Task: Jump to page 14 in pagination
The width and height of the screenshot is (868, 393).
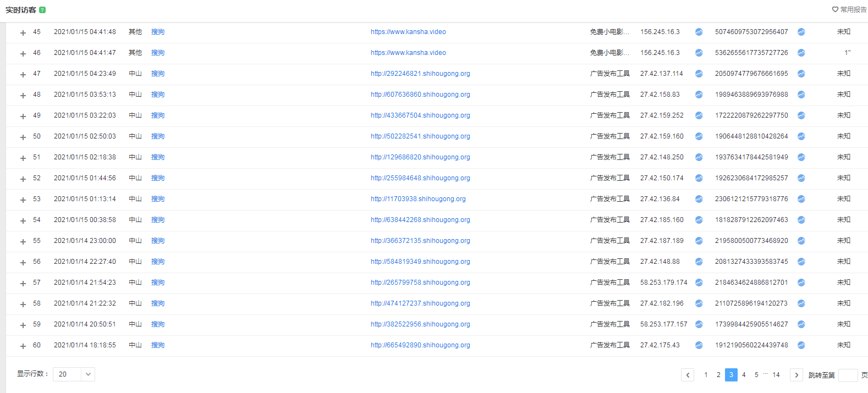Action: (776, 375)
